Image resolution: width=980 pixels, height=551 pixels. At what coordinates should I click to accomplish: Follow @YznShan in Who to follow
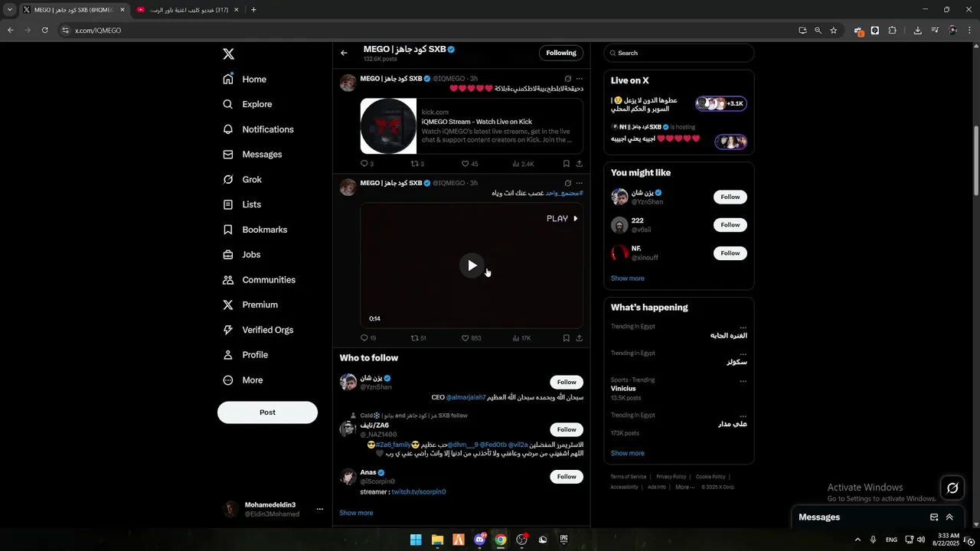point(567,382)
